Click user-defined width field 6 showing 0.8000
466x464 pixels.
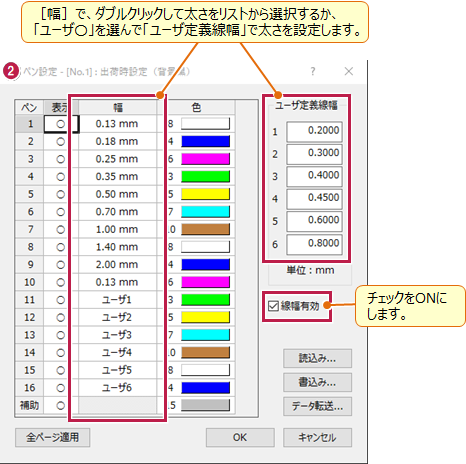pos(314,244)
